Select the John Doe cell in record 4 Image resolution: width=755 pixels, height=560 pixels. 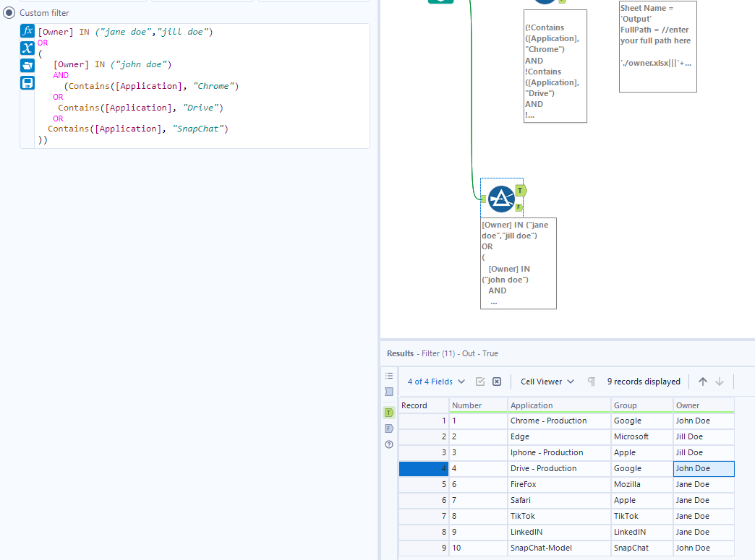[703, 468]
